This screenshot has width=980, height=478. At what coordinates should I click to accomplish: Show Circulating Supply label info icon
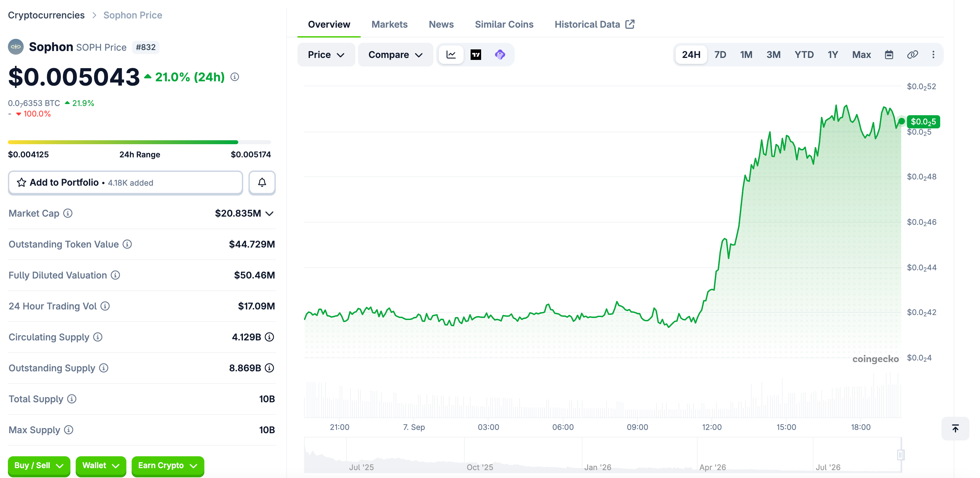pyautogui.click(x=98, y=337)
